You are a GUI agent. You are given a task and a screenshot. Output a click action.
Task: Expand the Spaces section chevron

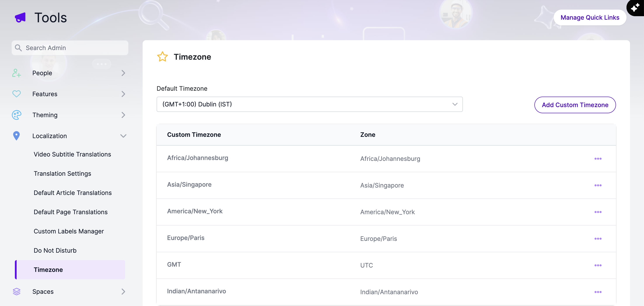pos(123,292)
